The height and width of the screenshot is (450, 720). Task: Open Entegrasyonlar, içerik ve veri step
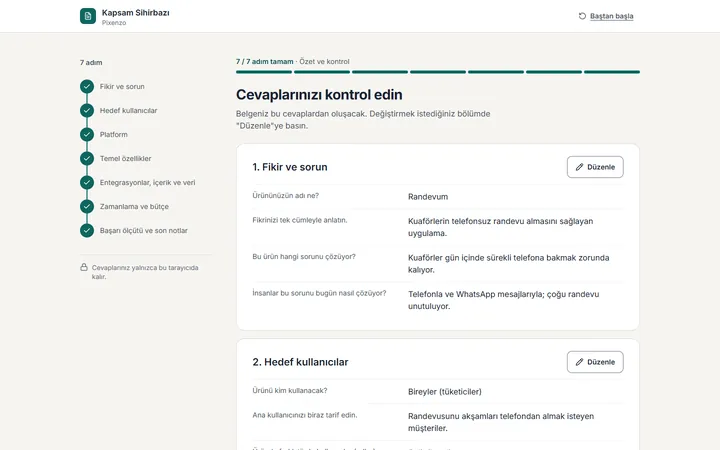click(147, 182)
